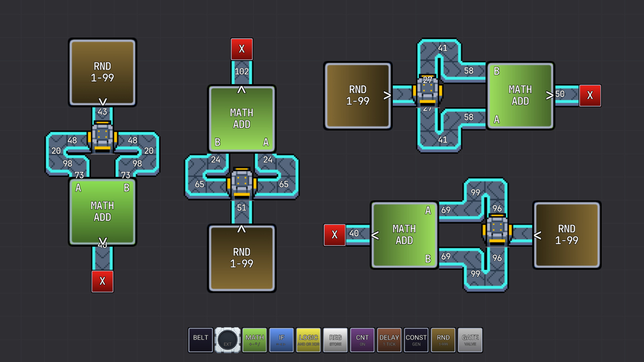The width and height of the screenshot is (644, 362).
Task: Click the red X output beside value 50
Action: coord(590,95)
